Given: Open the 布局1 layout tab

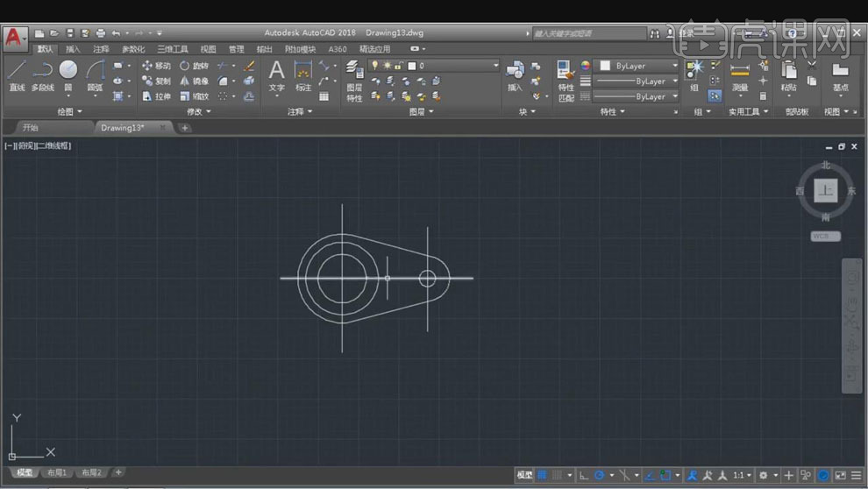Looking at the screenshot, I should click(56, 472).
